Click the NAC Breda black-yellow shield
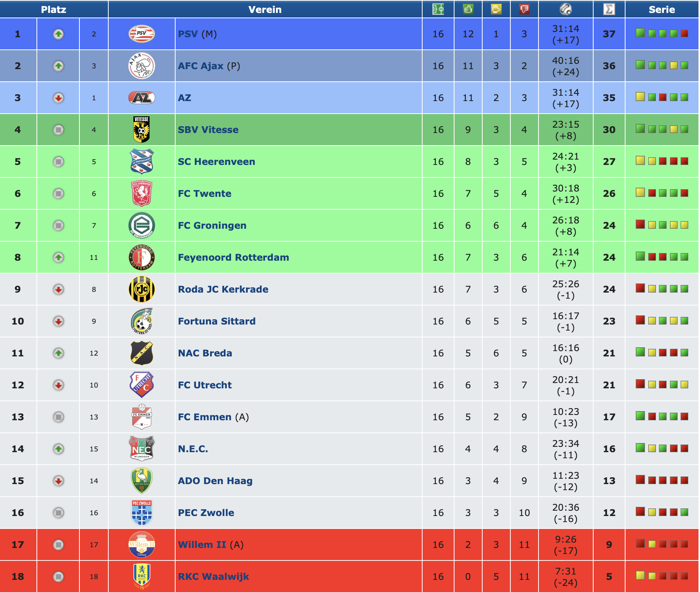The width and height of the screenshot is (700, 592). pos(141,353)
